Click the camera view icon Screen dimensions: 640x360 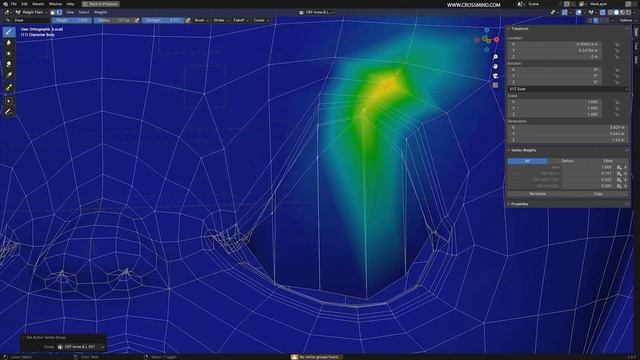(x=495, y=76)
